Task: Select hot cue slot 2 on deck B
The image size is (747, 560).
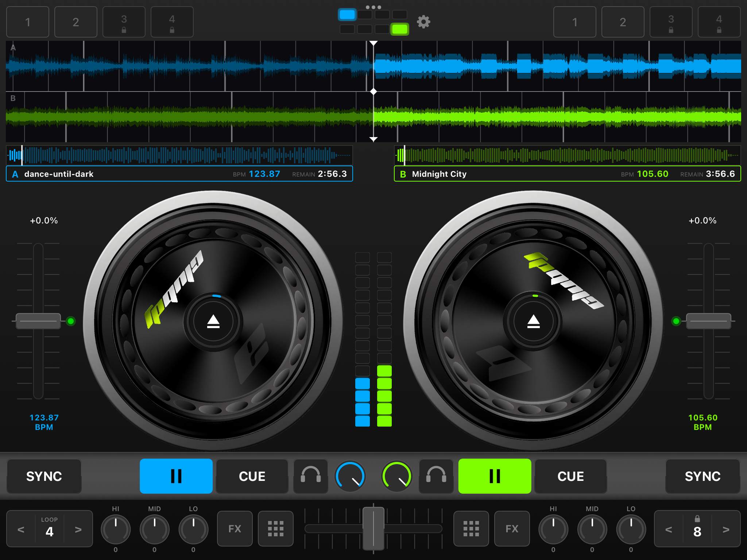Action: (x=623, y=22)
